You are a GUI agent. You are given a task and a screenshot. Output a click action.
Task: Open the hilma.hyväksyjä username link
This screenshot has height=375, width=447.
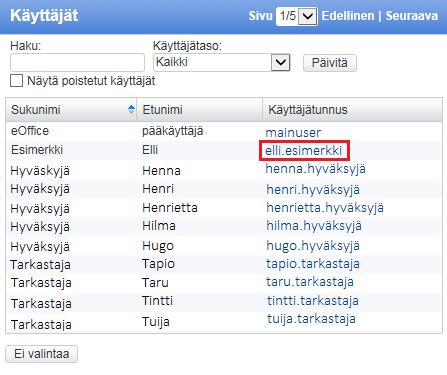(x=314, y=226)
